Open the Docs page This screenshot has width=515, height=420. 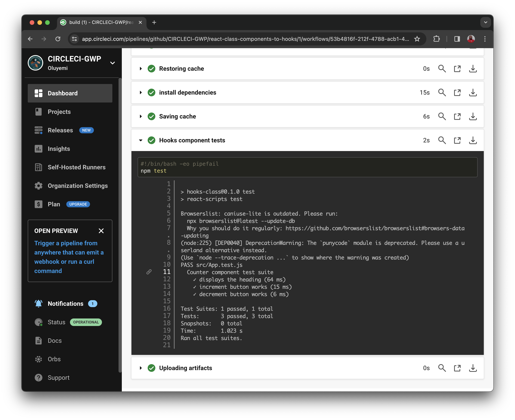coord(55,340)
